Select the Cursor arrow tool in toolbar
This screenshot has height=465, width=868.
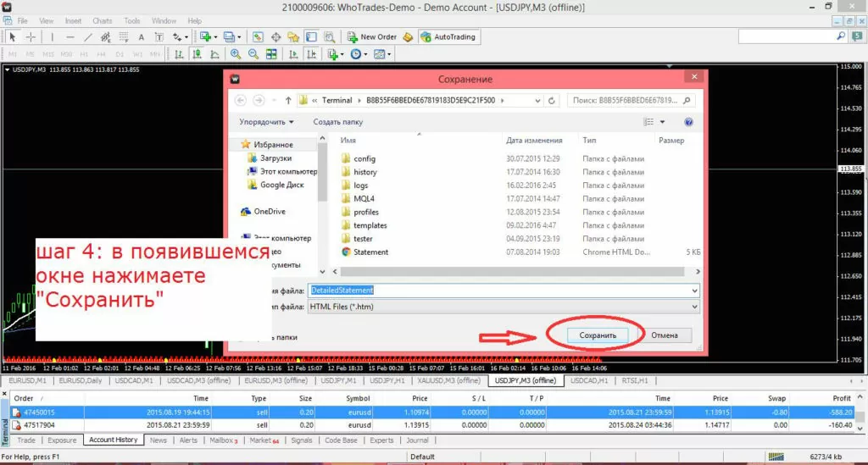tap(12, 37)
